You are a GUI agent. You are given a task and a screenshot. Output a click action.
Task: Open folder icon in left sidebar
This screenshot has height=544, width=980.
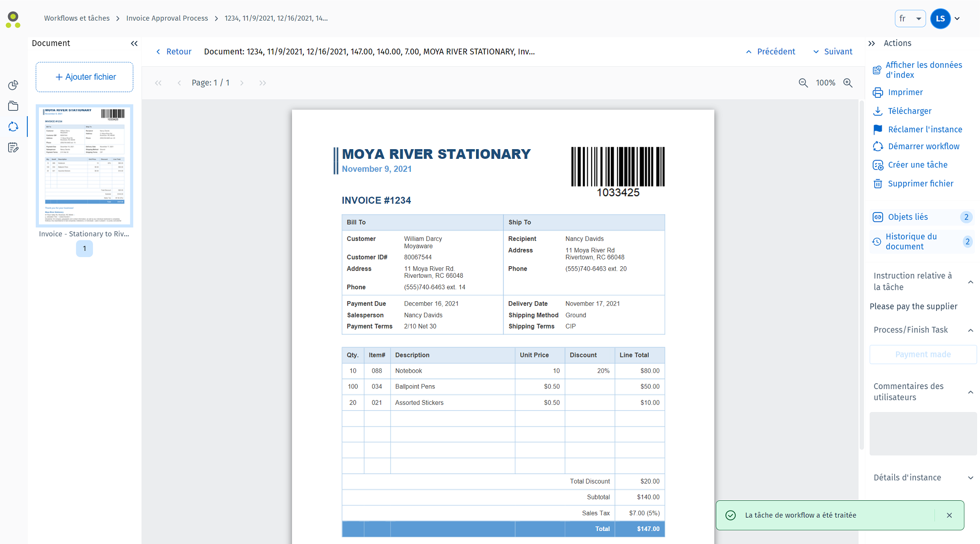13,106
